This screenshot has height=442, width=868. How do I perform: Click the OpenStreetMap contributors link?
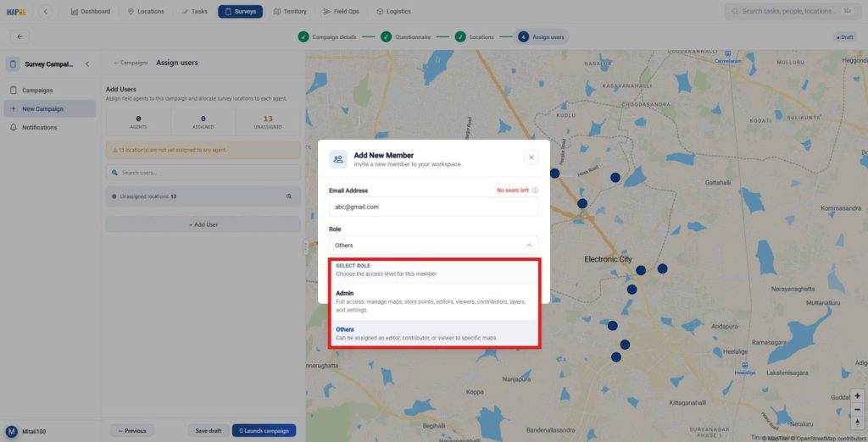tap(831, 438)
